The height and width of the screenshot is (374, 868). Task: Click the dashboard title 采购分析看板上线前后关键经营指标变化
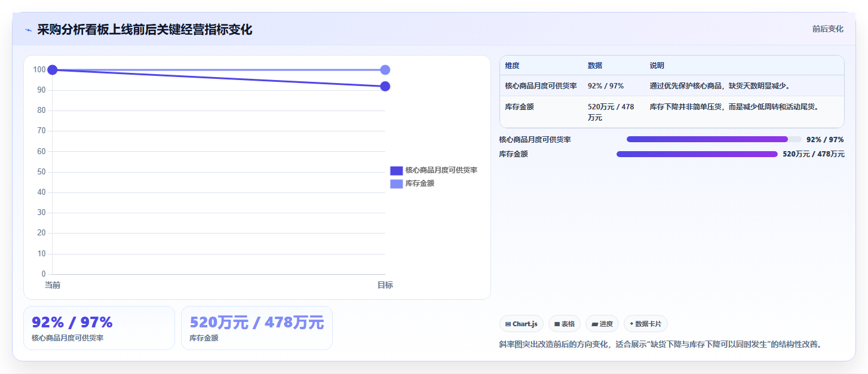(145, 30)
